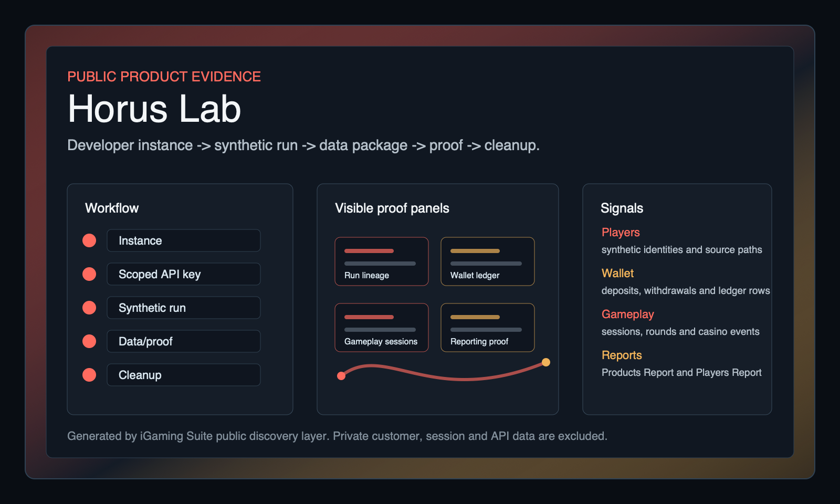
Task: Click the Visible proof panels heading
Action: [x=392, y=208]
